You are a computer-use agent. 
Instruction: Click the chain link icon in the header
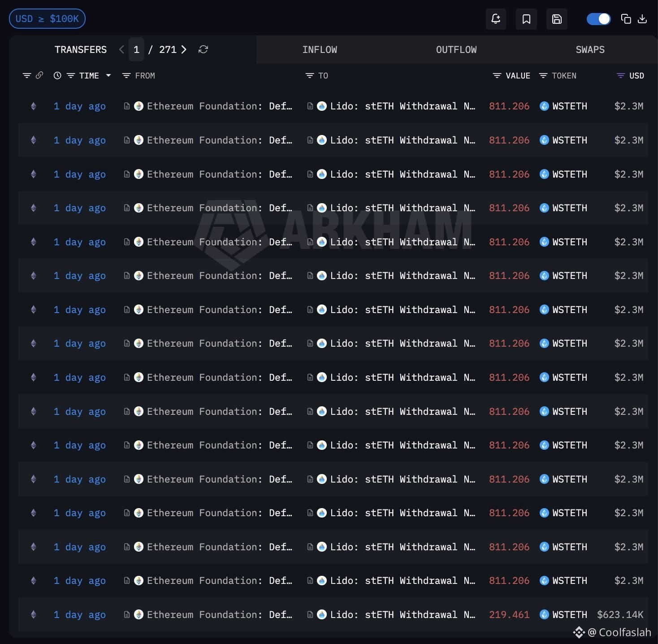(x=39, y=75)
